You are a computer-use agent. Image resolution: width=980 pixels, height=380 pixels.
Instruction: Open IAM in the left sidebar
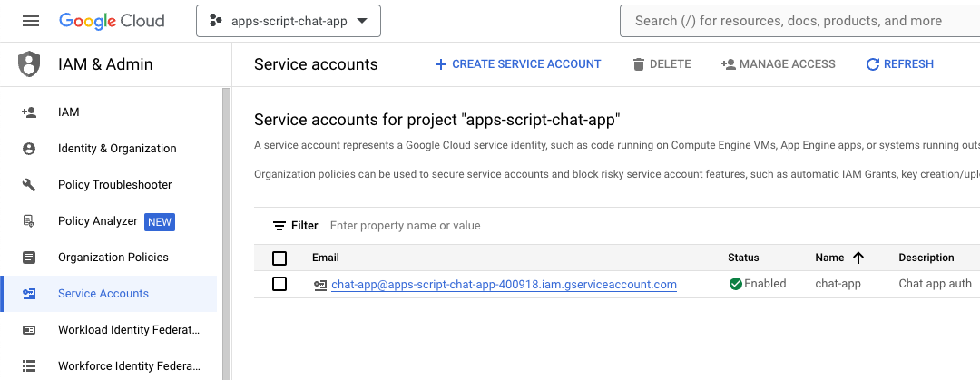(69, 112)
